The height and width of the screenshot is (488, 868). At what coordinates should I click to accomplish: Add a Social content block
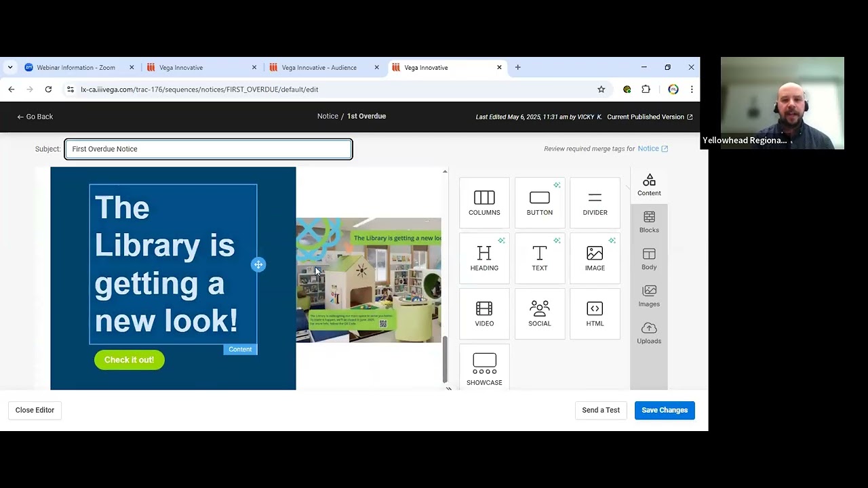pos(540,314)
